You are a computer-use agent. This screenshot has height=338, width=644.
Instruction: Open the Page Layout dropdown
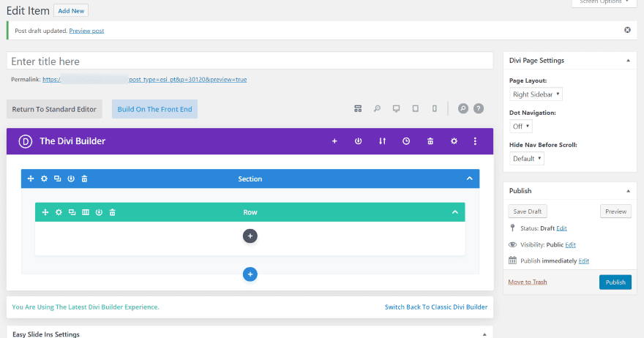click(x=536, y=94)
